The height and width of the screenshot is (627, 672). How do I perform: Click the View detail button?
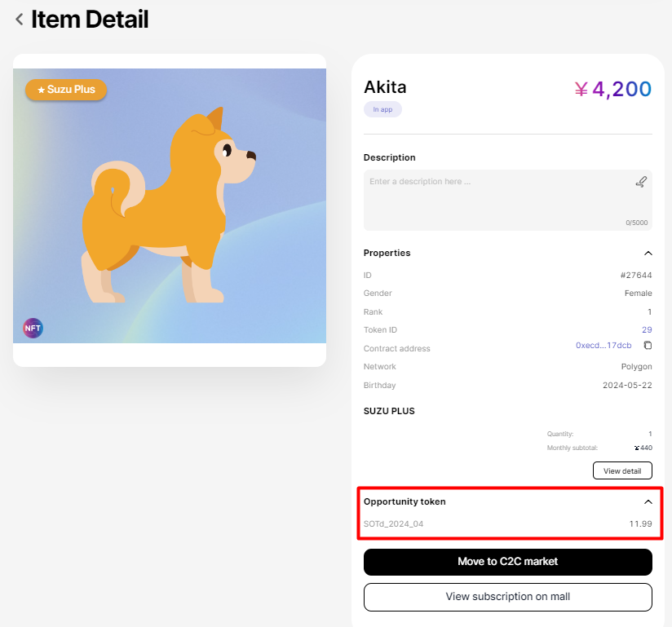[622, 470]
